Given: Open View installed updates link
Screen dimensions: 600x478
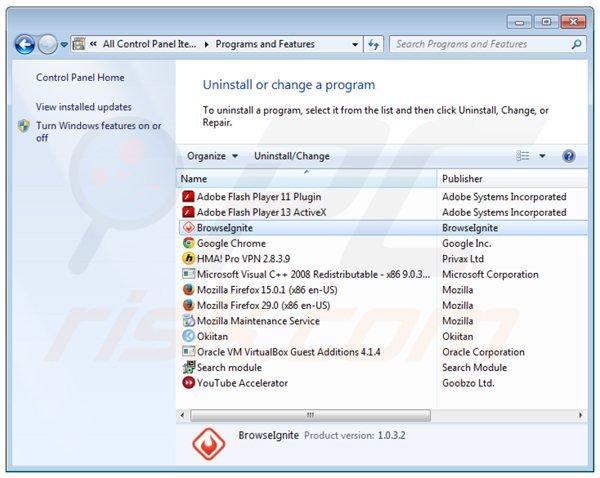Looking at the screenshot, I should (83, 107).
